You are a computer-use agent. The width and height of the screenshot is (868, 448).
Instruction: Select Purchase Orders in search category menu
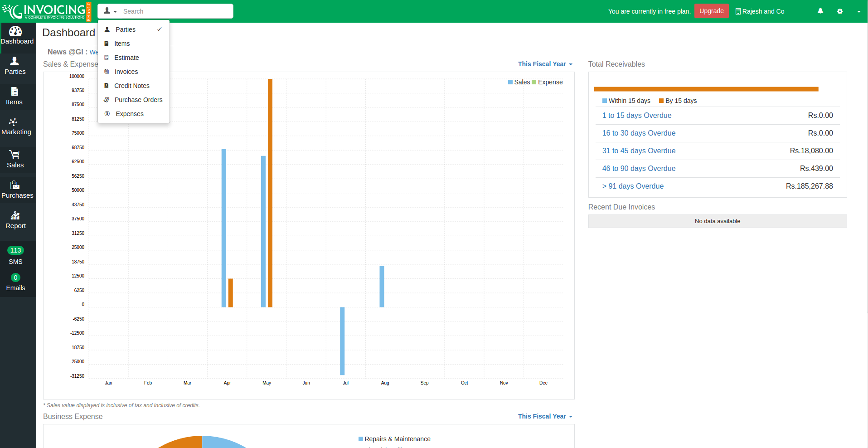134,100
